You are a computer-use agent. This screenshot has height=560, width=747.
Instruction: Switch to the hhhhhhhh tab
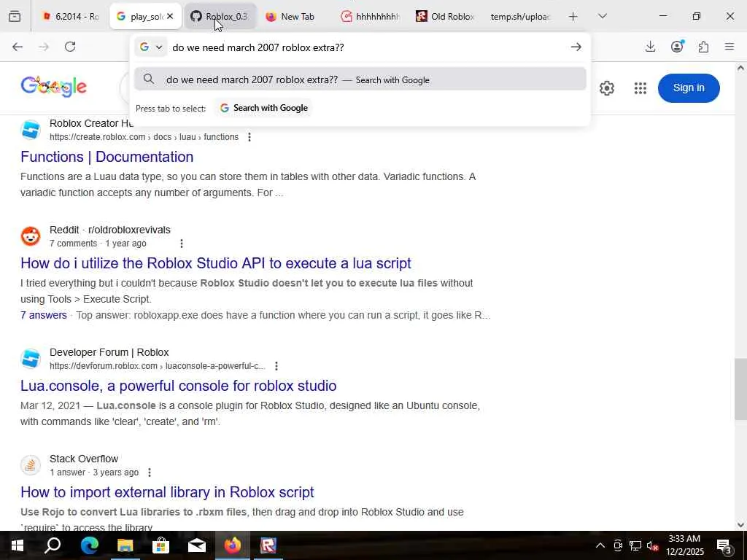(x=370, y=17)
